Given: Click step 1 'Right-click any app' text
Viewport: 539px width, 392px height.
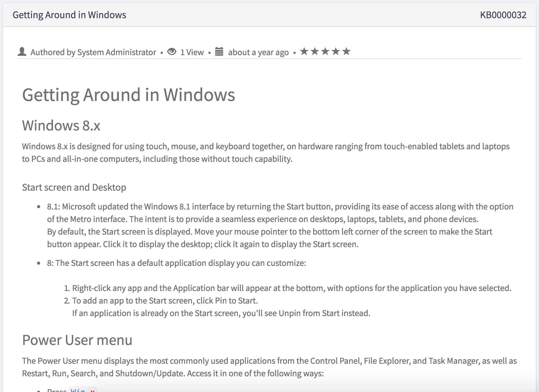Looking at the screenshot, I should coord(292,288).
